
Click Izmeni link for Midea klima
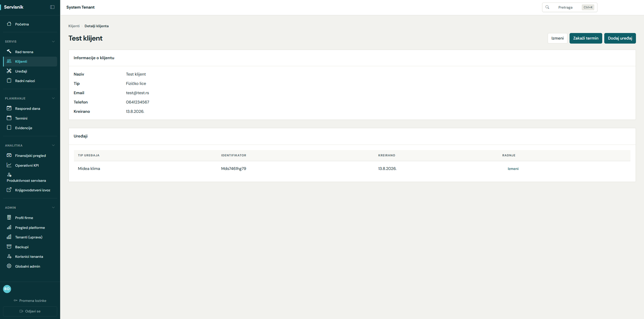click(513, 169)
